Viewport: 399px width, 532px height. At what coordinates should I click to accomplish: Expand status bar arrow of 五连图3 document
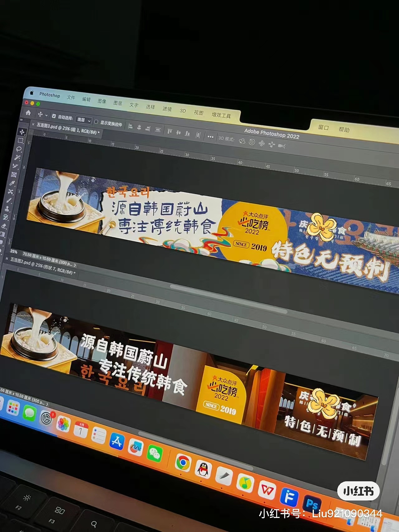pyautogui.click(x=75, y=266)
